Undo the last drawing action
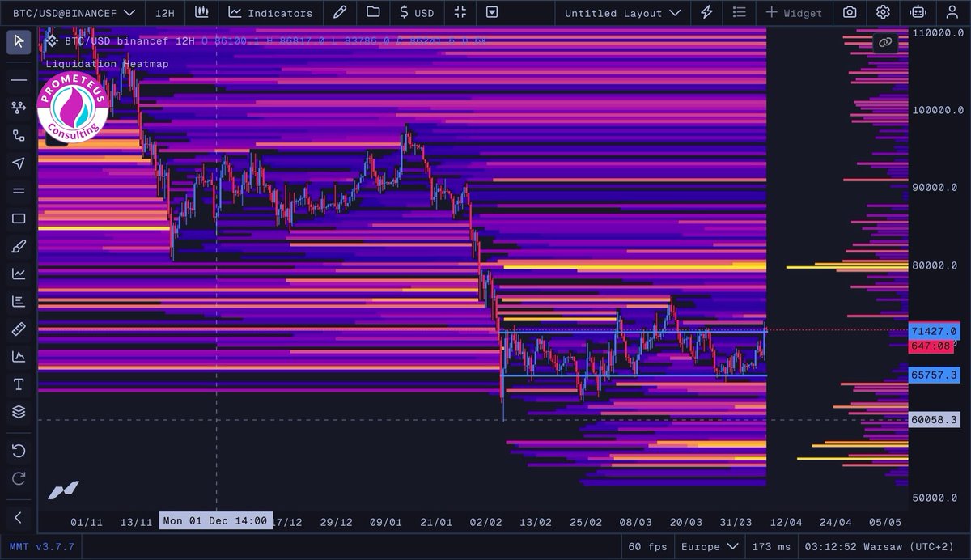The height and width of the screenshot is (560, 971). [x=19, y=451]
